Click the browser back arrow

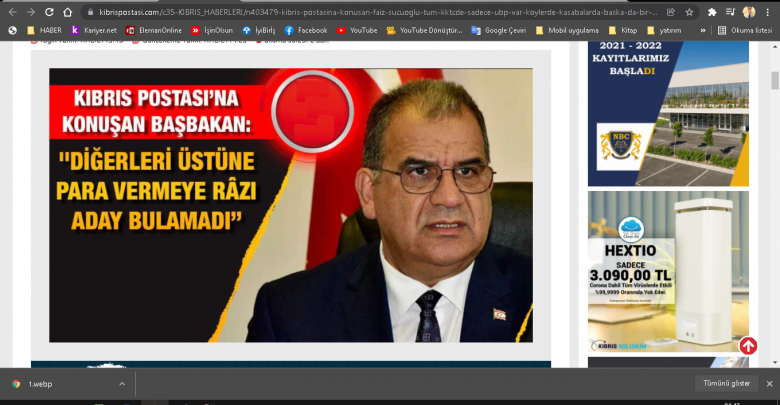point(12,12)
